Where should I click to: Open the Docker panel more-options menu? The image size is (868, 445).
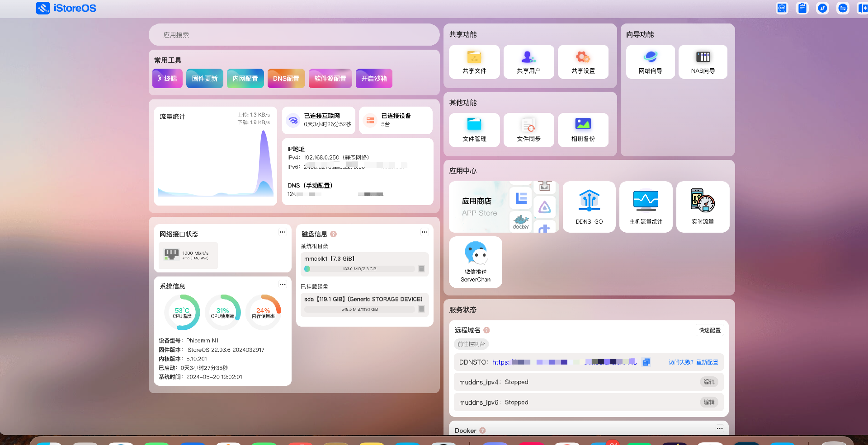coord(719,429)
